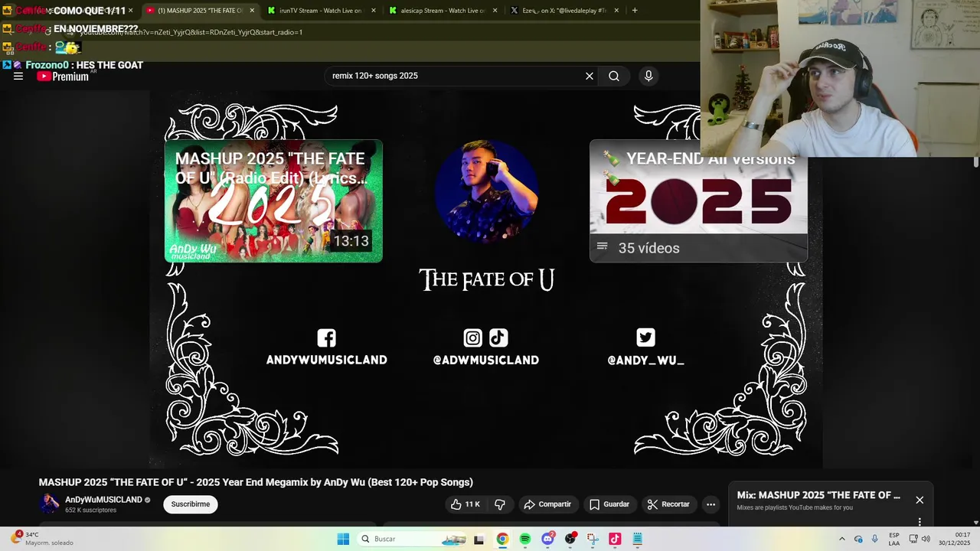
Task: Switch to irunTV Stream Kick tab
Action: 320,11
